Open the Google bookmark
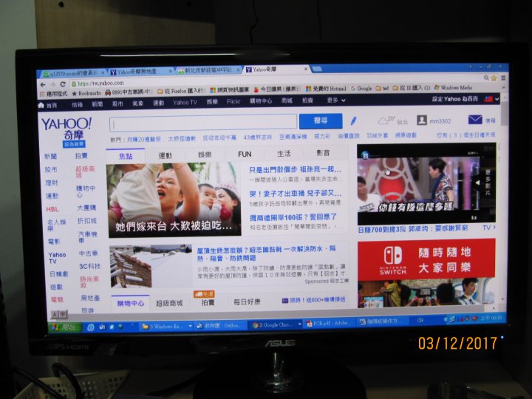The image size is (532, 399). 361,88
